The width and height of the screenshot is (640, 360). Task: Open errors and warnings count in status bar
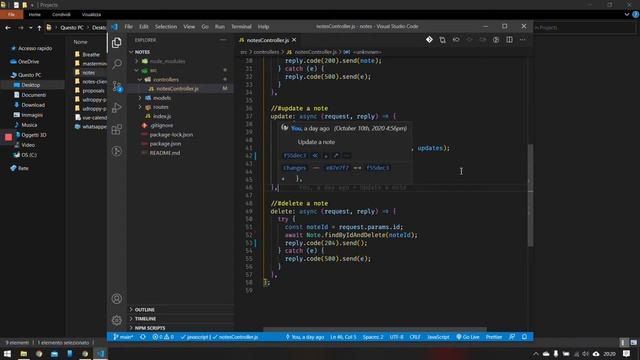click(x=163, y=337)
